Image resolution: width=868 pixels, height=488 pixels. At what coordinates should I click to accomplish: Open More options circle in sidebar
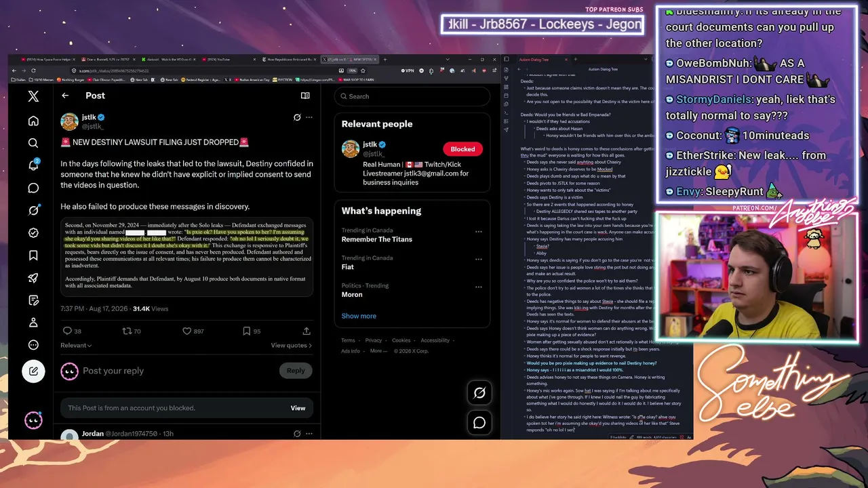click(33, 345)
